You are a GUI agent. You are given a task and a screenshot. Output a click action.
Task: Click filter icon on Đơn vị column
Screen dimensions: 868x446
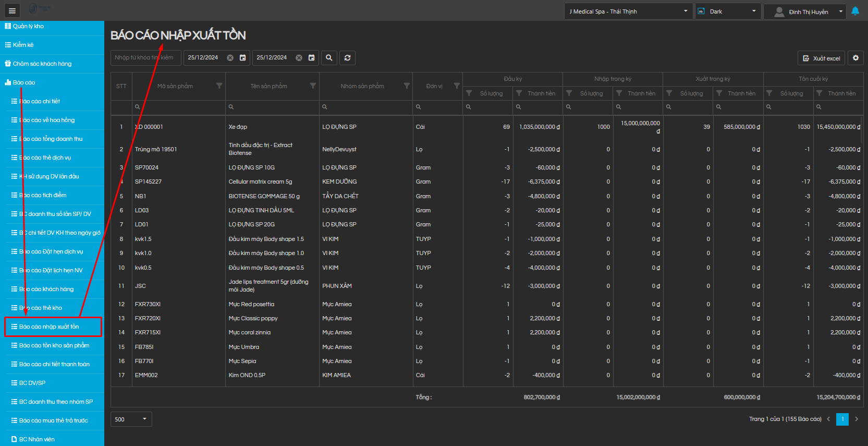(457, 86)
